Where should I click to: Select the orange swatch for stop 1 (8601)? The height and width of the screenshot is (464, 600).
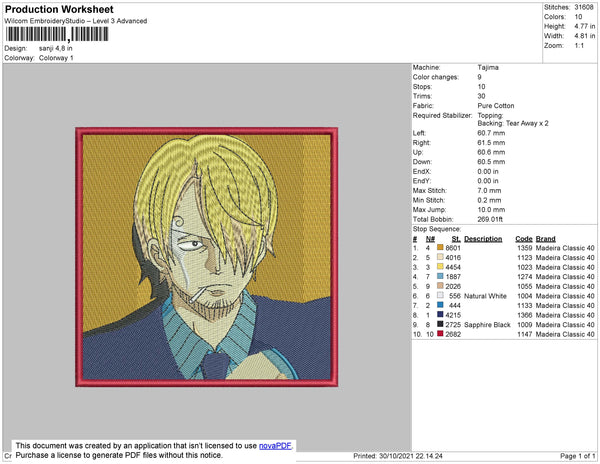click(x=440, y=248)
